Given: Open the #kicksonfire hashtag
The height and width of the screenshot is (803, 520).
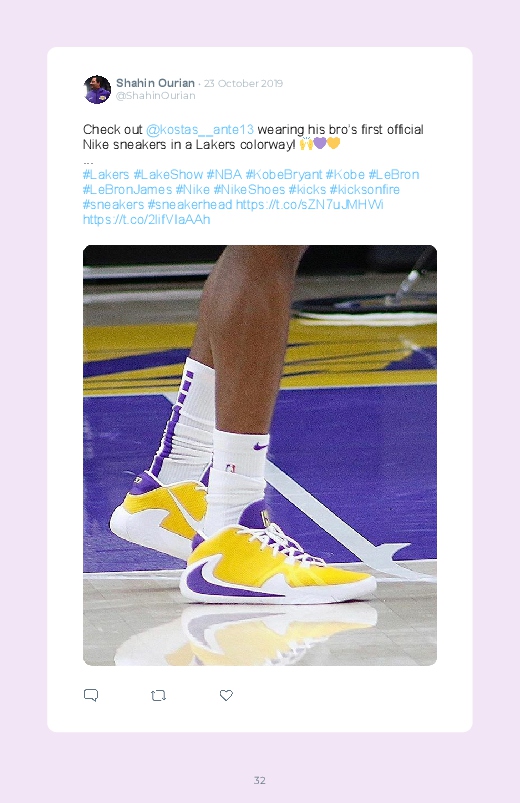Looking at the screenshot, I should [364, 189].
